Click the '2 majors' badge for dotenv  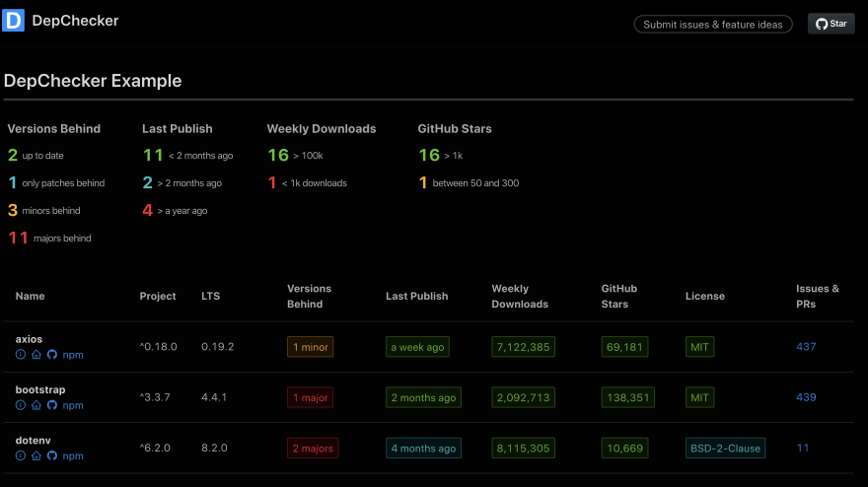click(x=313, y=449)
